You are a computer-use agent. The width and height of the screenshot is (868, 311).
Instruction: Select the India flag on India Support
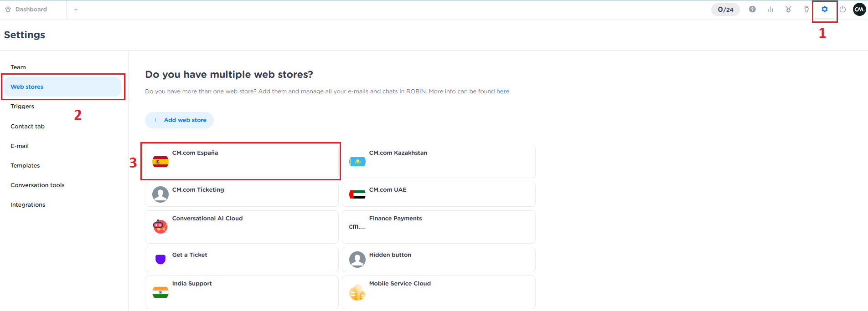[x=160, y=292]
